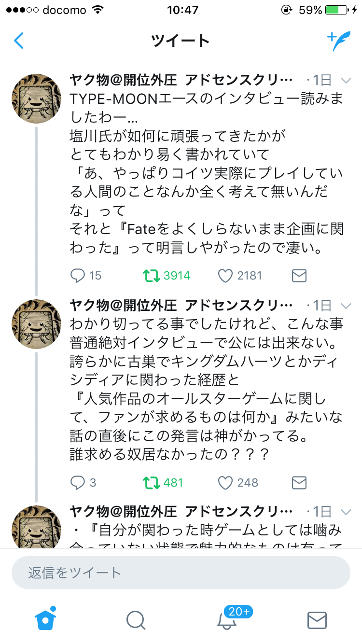
Task: Go to the Home tab
Action: point(46,619)
